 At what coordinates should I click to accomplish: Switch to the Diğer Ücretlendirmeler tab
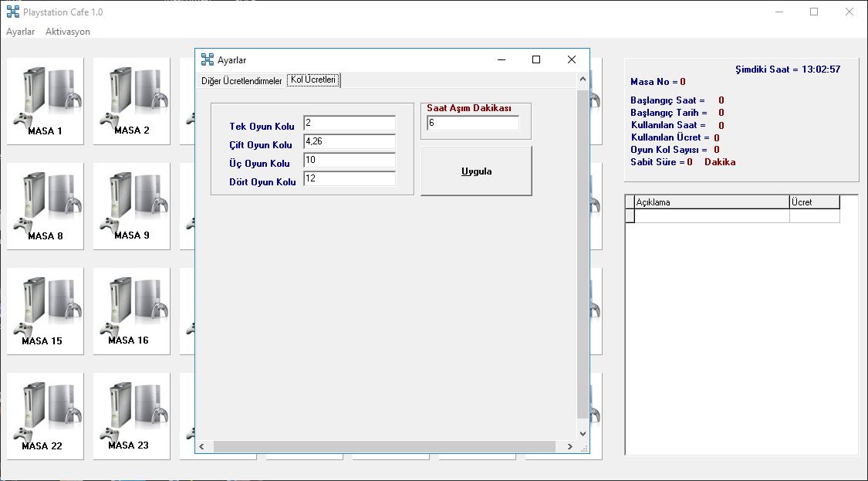click(x=241, y=81)
